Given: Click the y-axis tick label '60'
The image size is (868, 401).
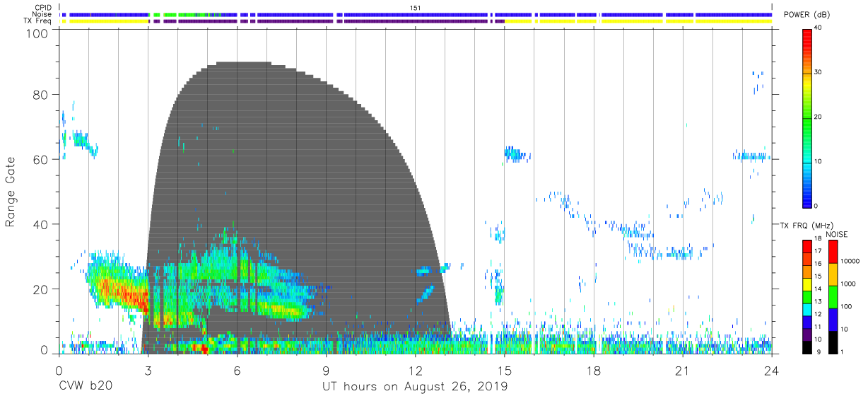Looking at the screenshot, I should [41, 159].
